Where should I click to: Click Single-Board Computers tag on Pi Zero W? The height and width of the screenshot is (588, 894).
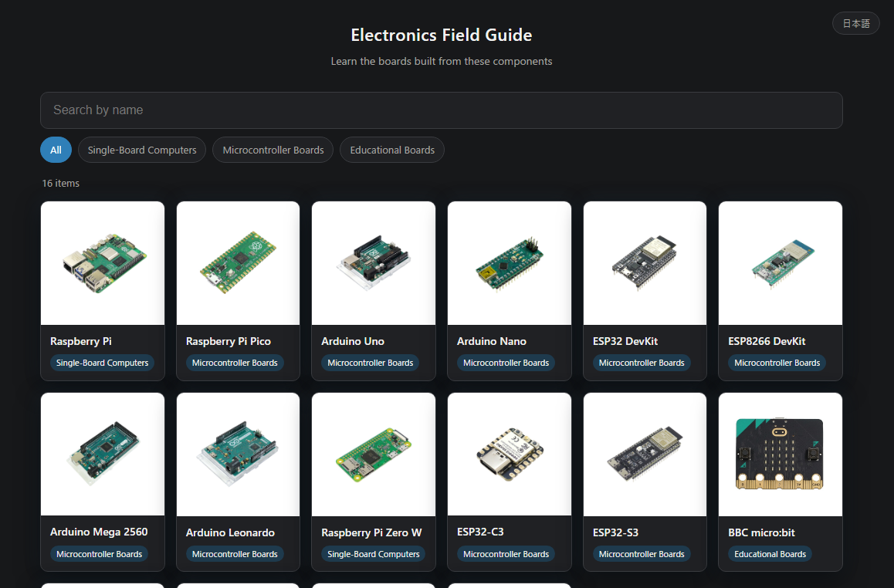coord(374,554)
